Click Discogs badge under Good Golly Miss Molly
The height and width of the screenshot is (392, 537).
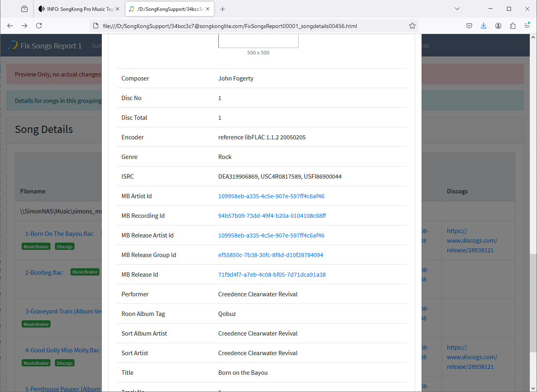tap(65, 363)
